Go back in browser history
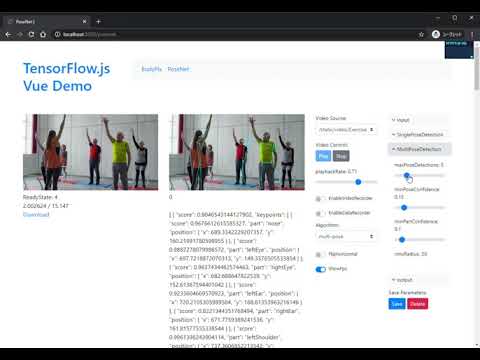480x360 pixels. point(8,34)
